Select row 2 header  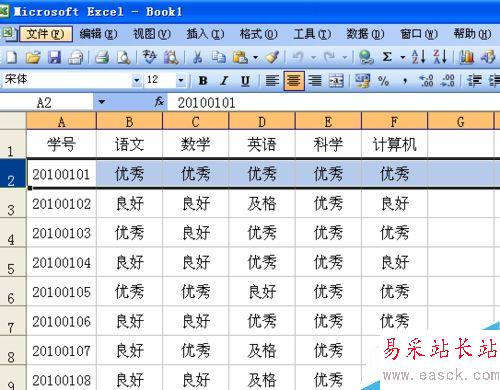coord(13,173)
